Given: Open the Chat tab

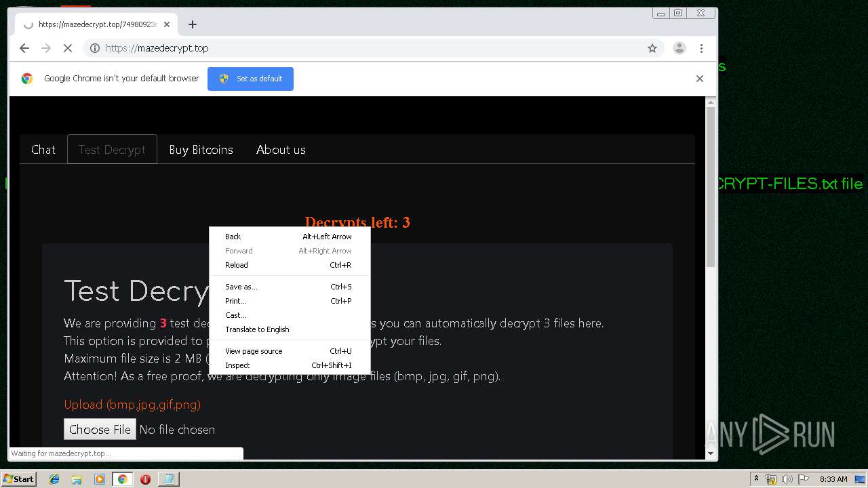Looking at the screenshot, I should (x=43, y=150).
